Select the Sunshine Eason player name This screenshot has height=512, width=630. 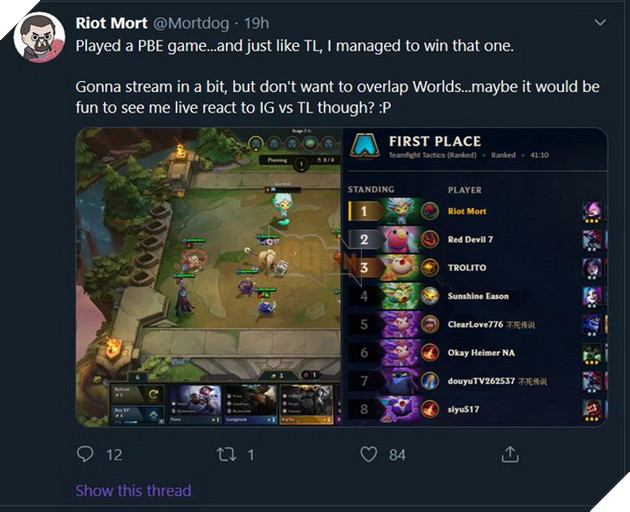(478, 296)
